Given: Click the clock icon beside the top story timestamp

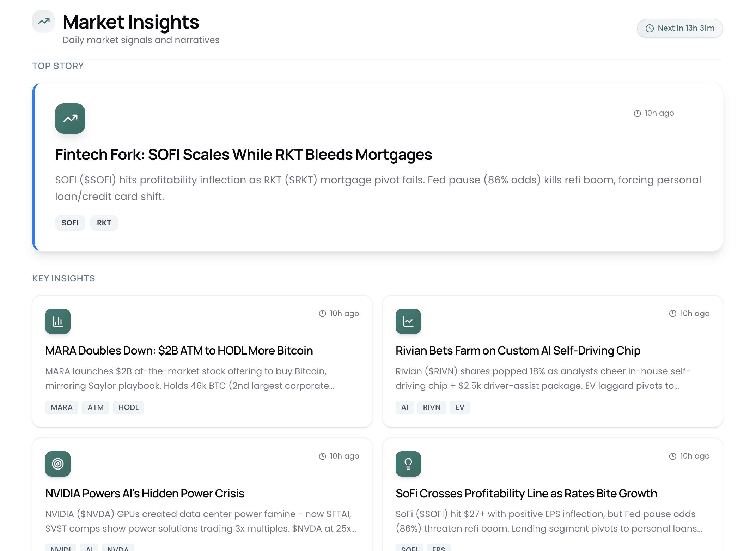Looking at the screenshot, I should click(x=637, y=113).
